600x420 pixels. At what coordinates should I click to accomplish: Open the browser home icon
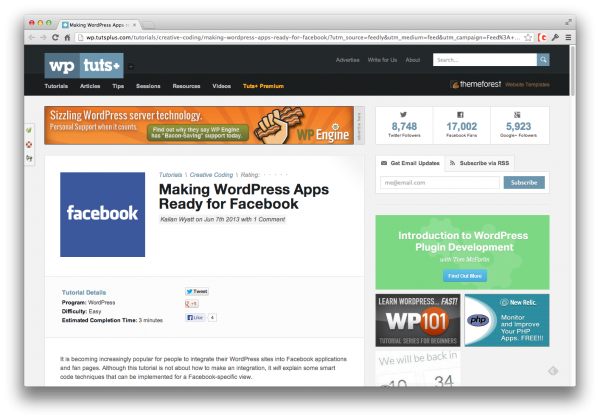tap(67, 37)
